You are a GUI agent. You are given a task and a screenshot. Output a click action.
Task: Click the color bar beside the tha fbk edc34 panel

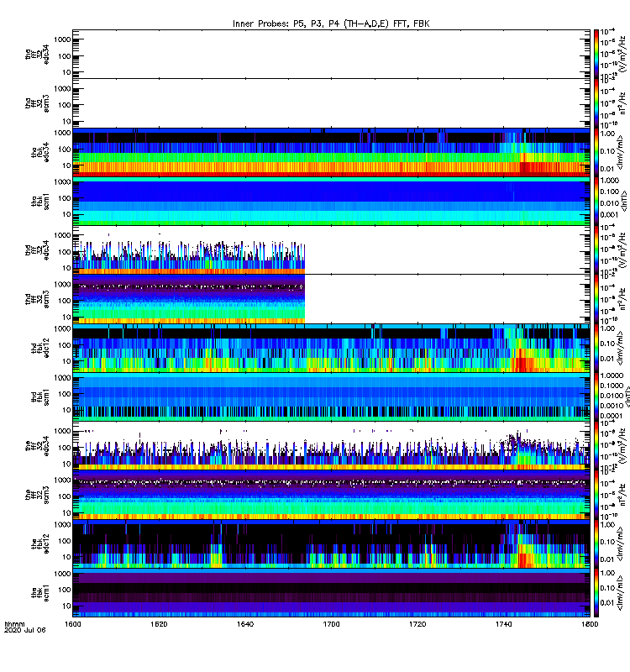596,152
